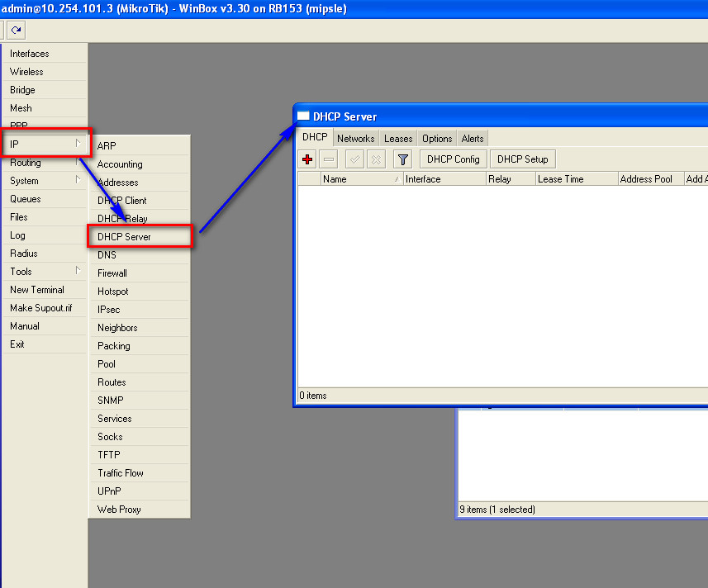Screen dimensions: 708x588
Task: Switch to the Alerts tab
Action: 473,139
